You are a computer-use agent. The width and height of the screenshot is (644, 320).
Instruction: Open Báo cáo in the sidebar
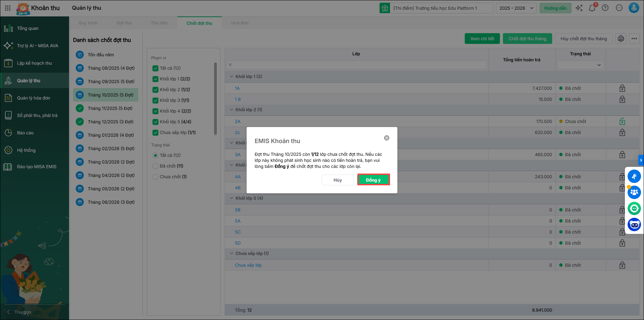pyautogui.click(x=25, y=133)
